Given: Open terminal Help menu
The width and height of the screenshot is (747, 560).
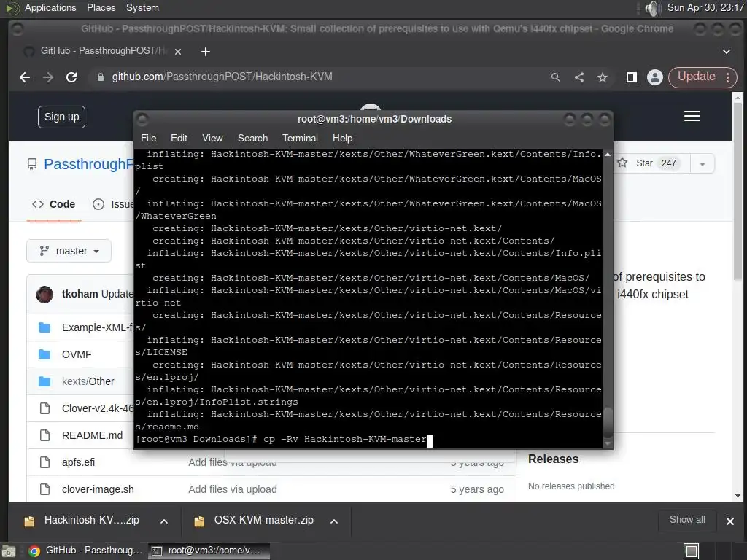Looking at the screenshot, I should pyautogui.click(x=343, y=138).
